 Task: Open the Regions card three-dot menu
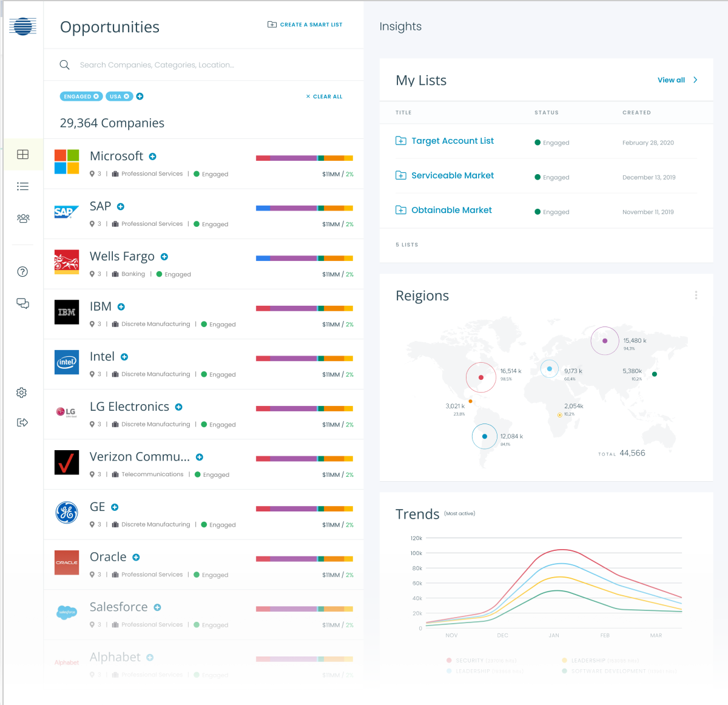tap(696, 295)
